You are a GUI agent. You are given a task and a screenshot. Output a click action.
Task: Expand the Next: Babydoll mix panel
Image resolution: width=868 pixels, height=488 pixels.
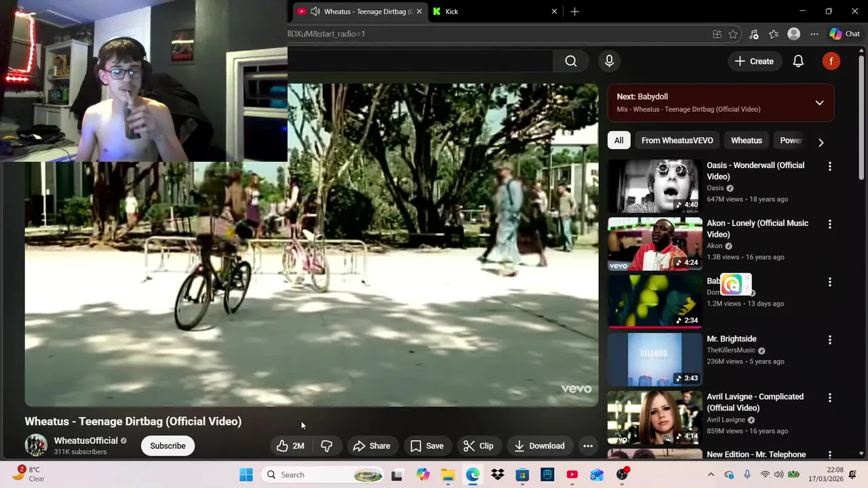819,103
